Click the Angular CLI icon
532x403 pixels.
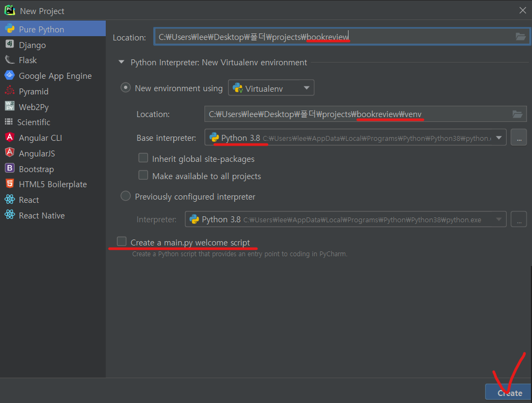click(10, 138)
